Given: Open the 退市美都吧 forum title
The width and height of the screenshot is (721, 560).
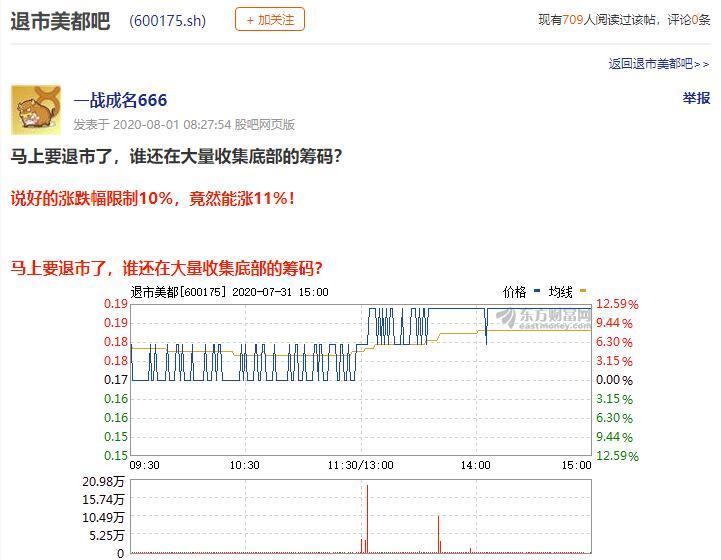Looking at the screenshot, I should pos(60,21).
